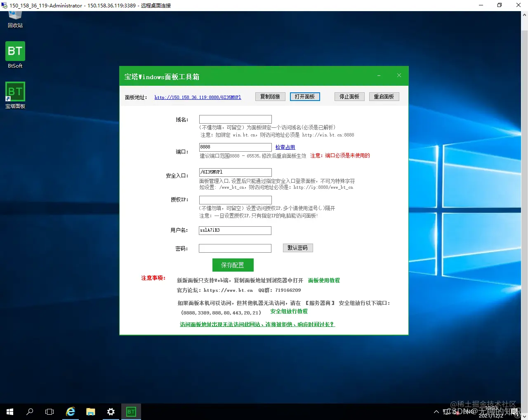Open the panel address URL link
The height and width of the screenshot is (420, 528).
coord(198,97)
